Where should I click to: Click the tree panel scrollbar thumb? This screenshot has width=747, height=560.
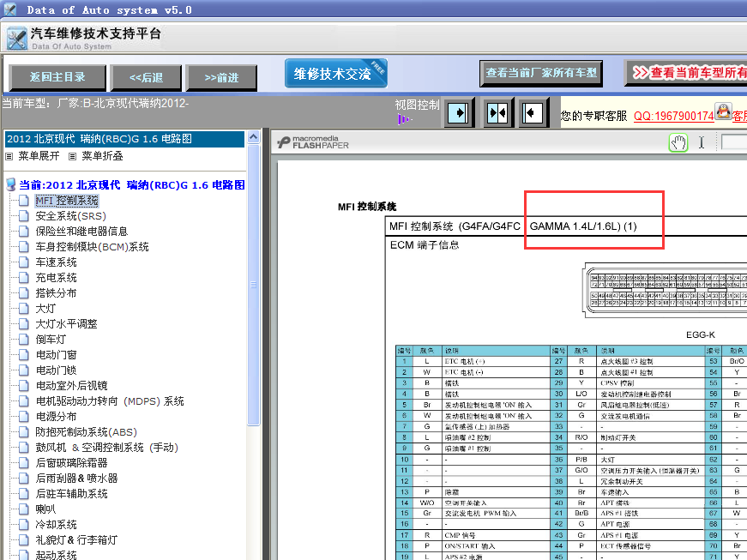point(254,285)
